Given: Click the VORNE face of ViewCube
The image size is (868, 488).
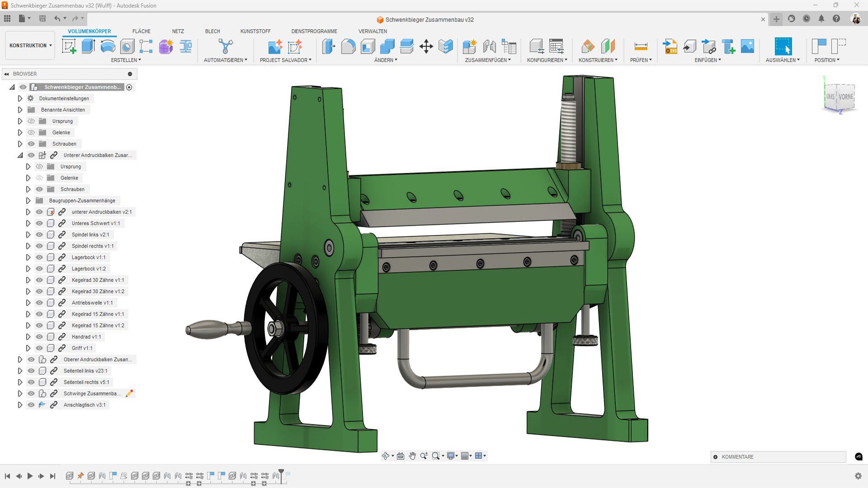Looking at the screenshot, I should tap(845, 97).
